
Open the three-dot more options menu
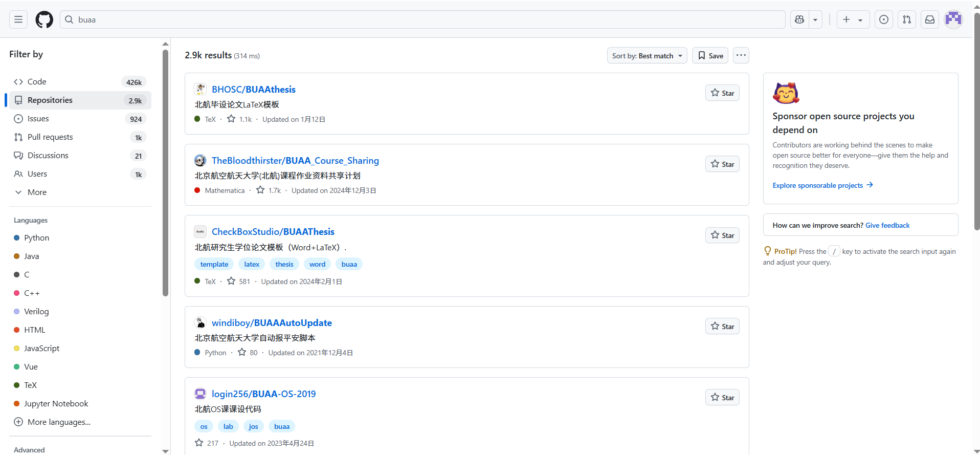click(x=741, y=55)
